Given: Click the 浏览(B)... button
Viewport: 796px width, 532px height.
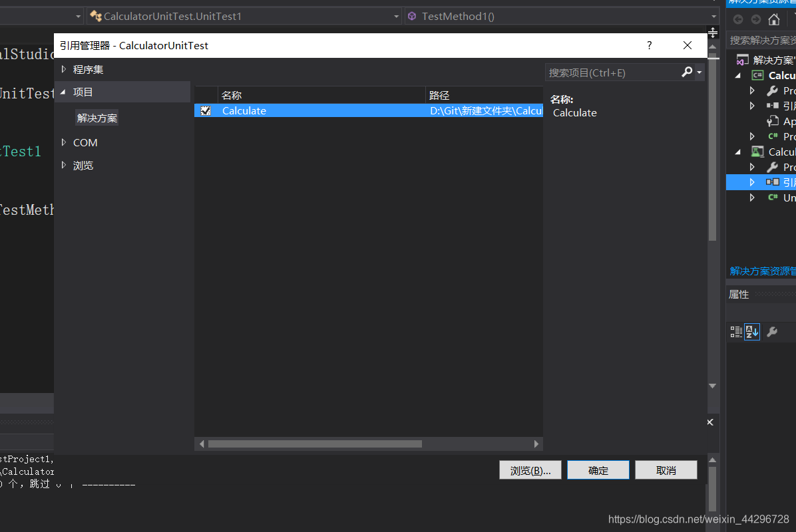Looking at the screenshot, I should tap(530, 470).
